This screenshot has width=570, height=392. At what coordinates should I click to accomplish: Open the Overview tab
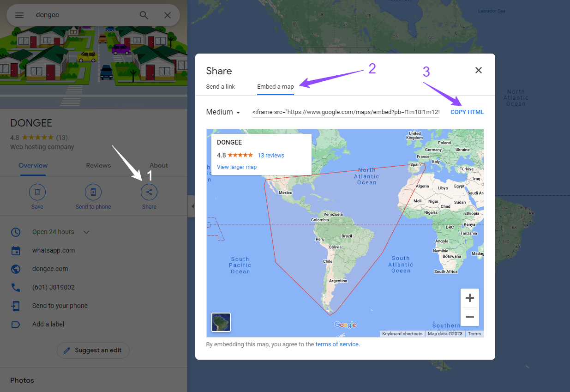[x=33, y=165]
